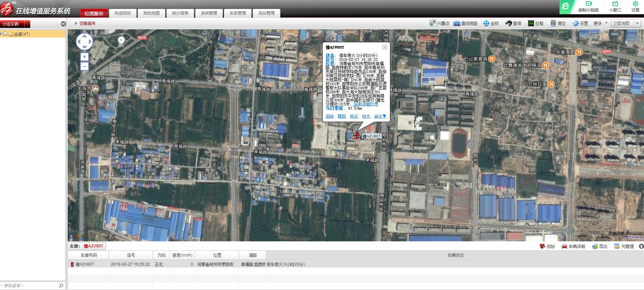The width and height of the screenshot is (644, 290).
Task: Open the 分组车辆 dropdown arrow
Action: pos(27,24)
